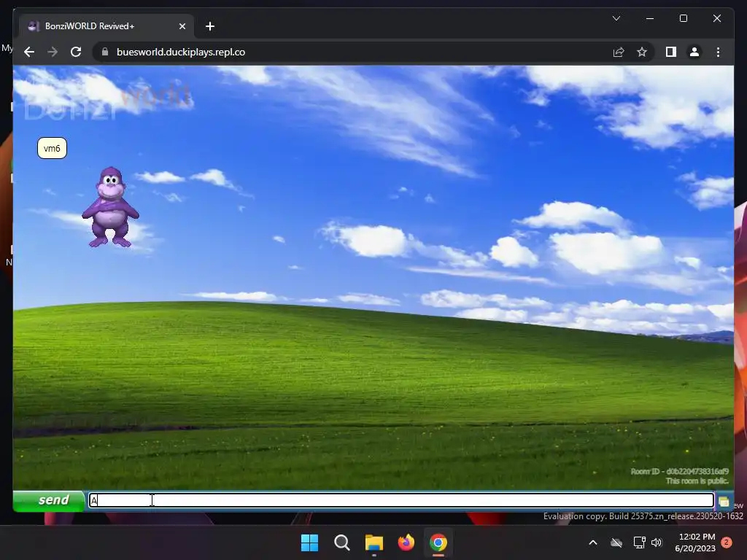Show hidden system tray icons
747x560 pixels.
pyautogui.click(x=593, y=542)
